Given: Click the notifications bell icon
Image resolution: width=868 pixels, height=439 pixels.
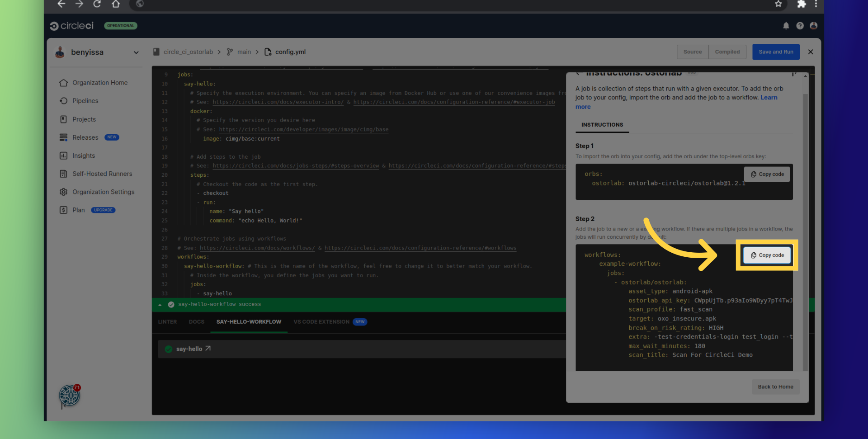Looking at the screenshot, I should [786, 26].
